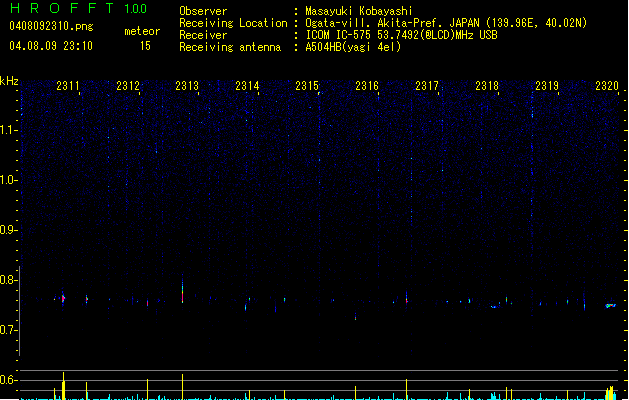The width and height of the screenshot is (629, 400).
Task: Click the 2315 time marker
Action: [x=307, y=86]
